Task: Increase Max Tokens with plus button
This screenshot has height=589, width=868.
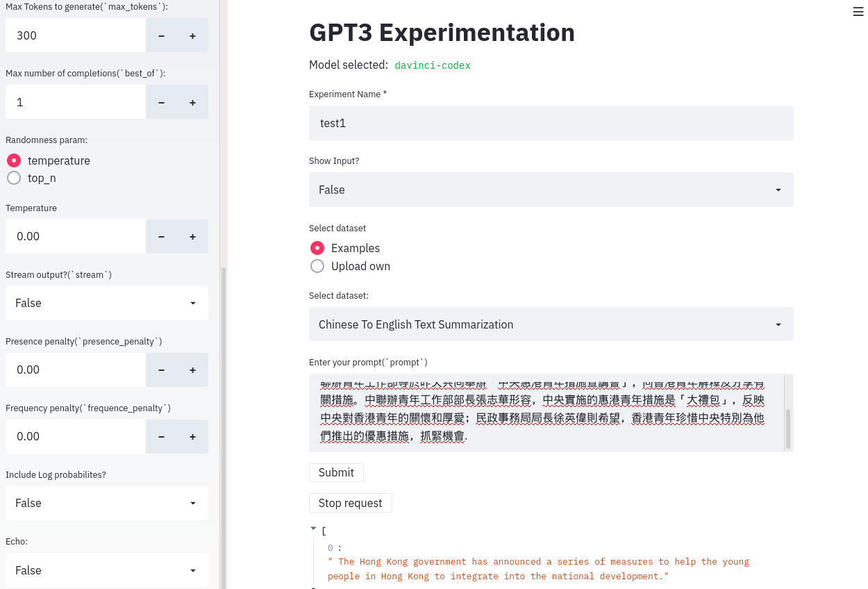Action: [192, 35]
